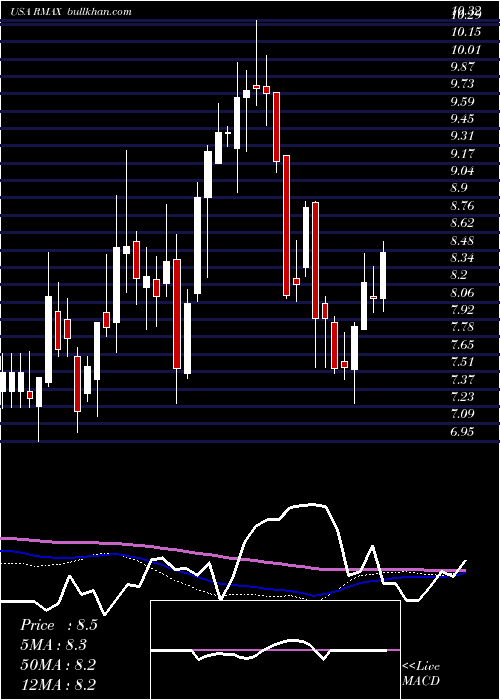The height and width of the screenshot is (700, 500).
Task: Click the '<<Live MACD' label
Action: [x=421, y=674]
